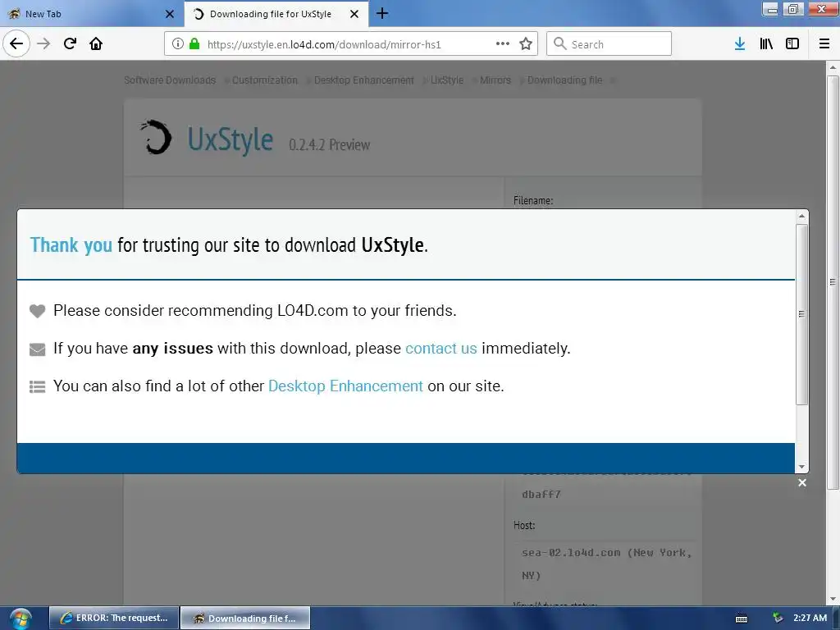Open Desktop Enhancement breadcrumb link

click(363, 80)
